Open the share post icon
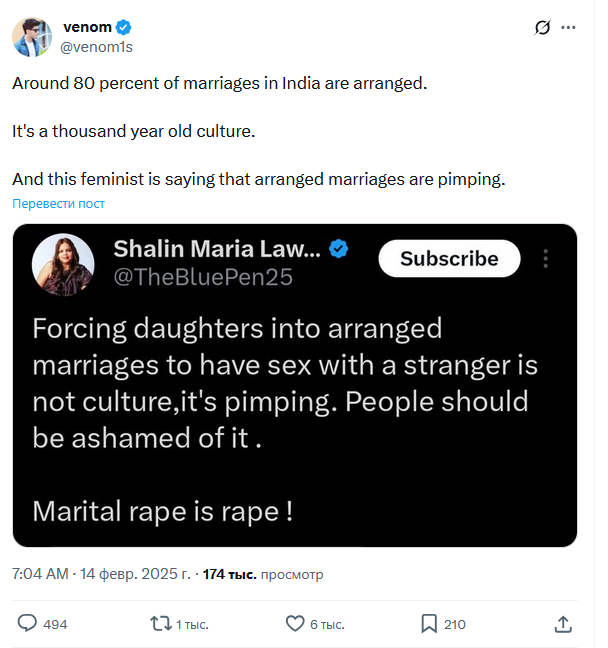Viewport: 608px width, 648px height. 563,624
